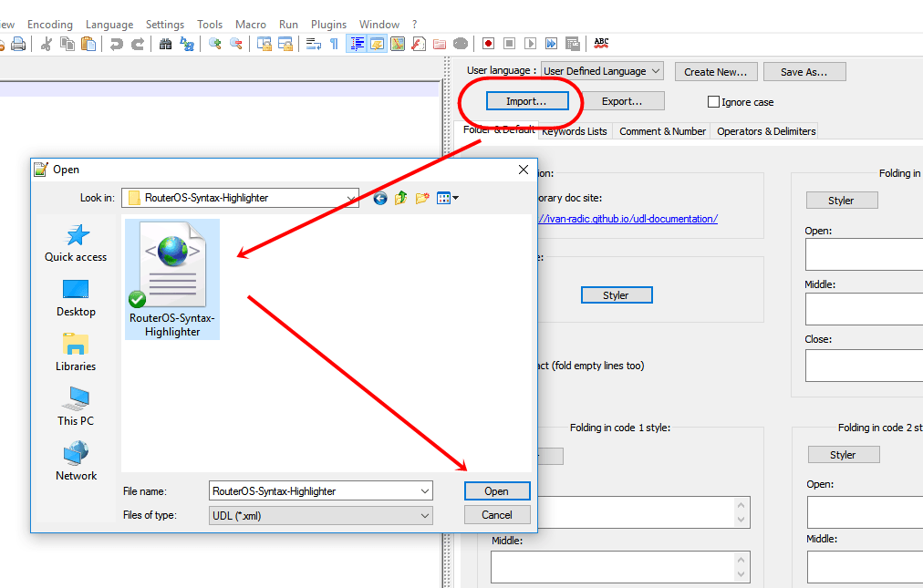This screenshot has height=588, width=923.
Task: Expand the File name dropdown arrow
Action: tap(425, 491)
